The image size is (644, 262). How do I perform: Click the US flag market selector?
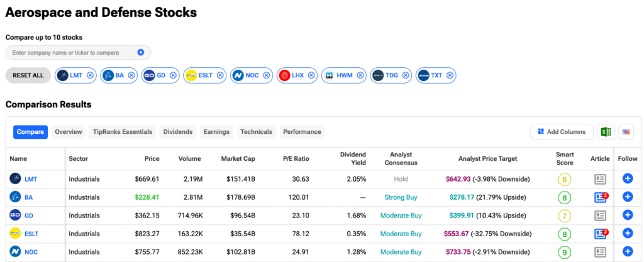[x=626, y=132]
